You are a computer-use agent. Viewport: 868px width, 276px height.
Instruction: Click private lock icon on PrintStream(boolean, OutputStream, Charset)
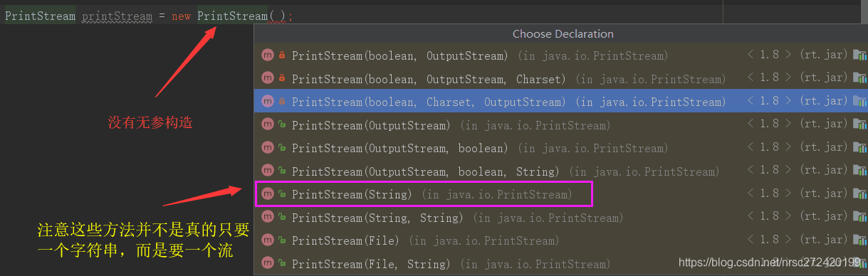(x=282, y=79)
